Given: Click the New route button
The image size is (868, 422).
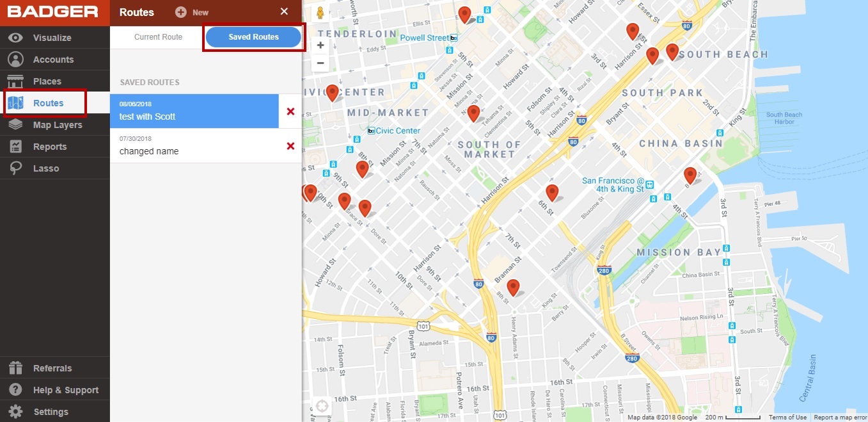Looking at the screenshot, I should (x=192, y=12).
